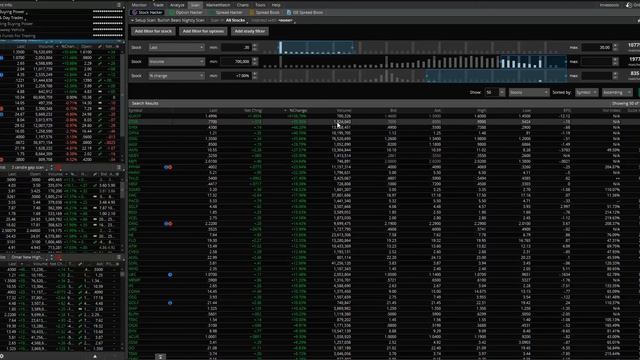Sort results by Symbol column header

[x=136, y=111]
